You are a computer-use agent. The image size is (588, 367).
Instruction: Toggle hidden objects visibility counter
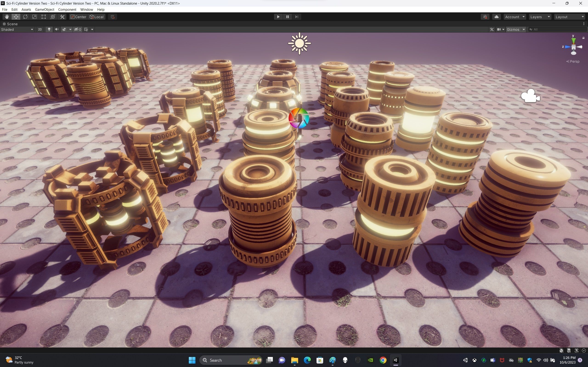[x=78, y=29]
